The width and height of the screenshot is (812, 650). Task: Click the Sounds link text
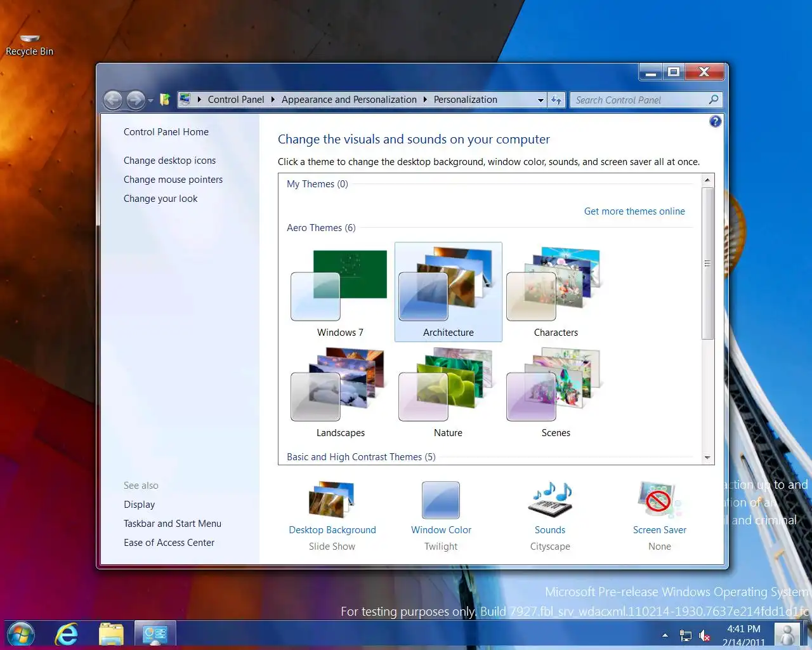(x=550, y=530)
